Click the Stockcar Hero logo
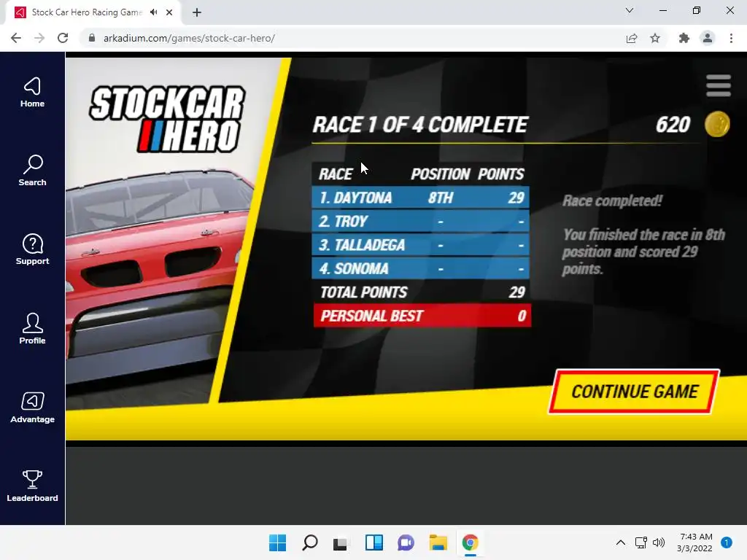Viewport: 747px width, 560px height. 167,119
